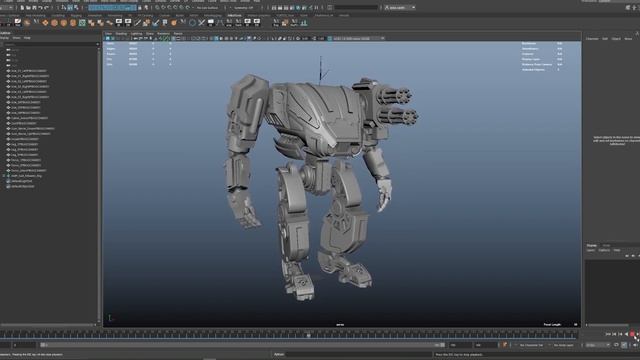Click the select-by-hierarchy icon in status line
640x360 pixels.
coord(64,7)
